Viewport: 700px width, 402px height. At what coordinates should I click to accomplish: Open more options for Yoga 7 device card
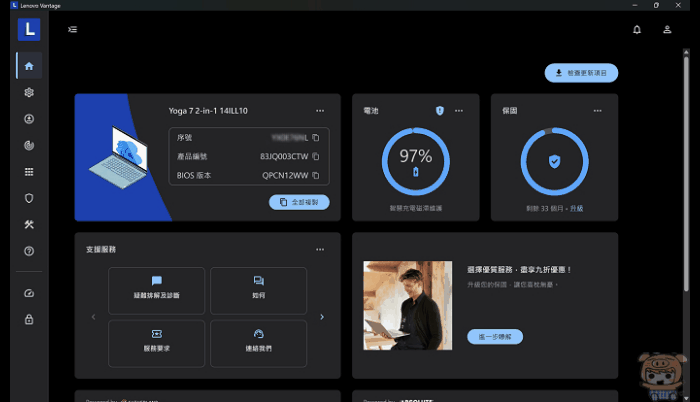pyautogui.click(x=320, y=111)
